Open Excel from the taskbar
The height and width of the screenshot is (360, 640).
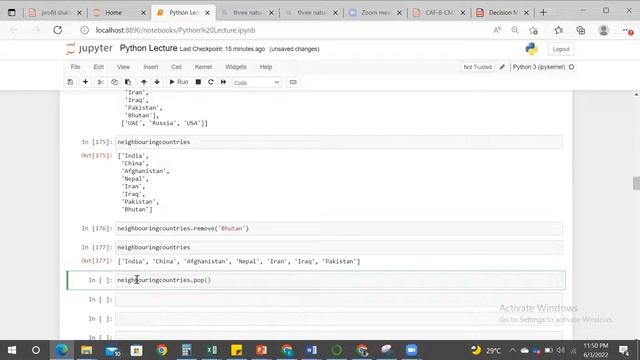pyautogui.click(x=211, y=350)
